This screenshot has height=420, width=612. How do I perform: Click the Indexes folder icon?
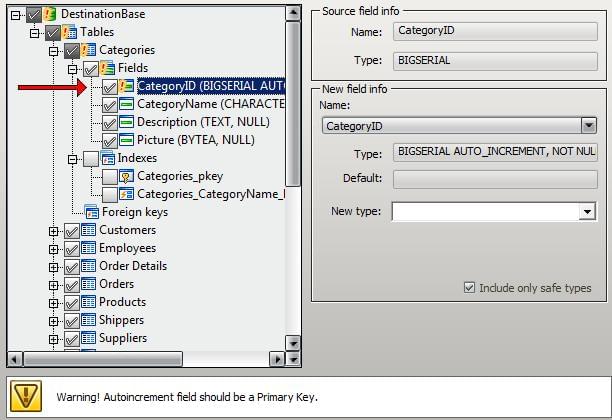[107, 158]
